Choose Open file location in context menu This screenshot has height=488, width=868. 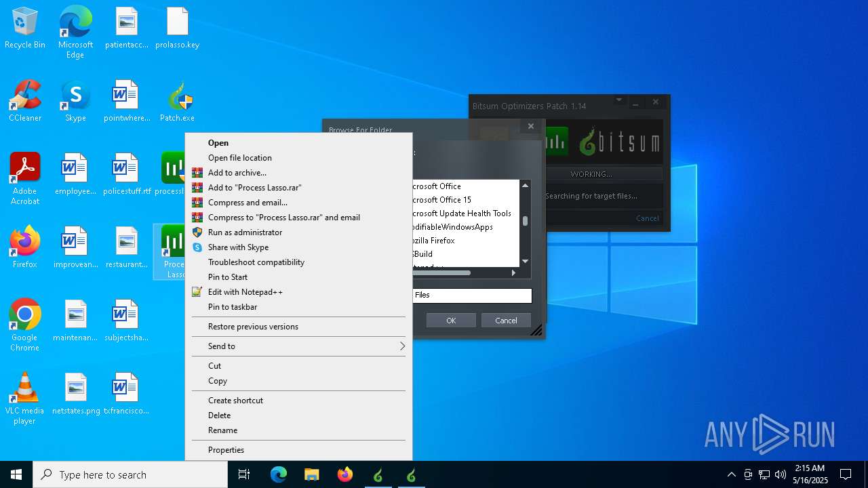298,158
